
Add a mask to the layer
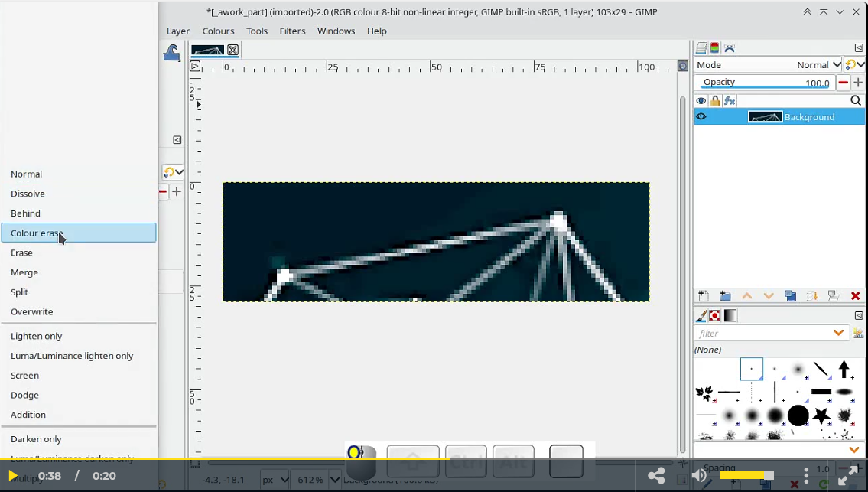click(834, 296)
